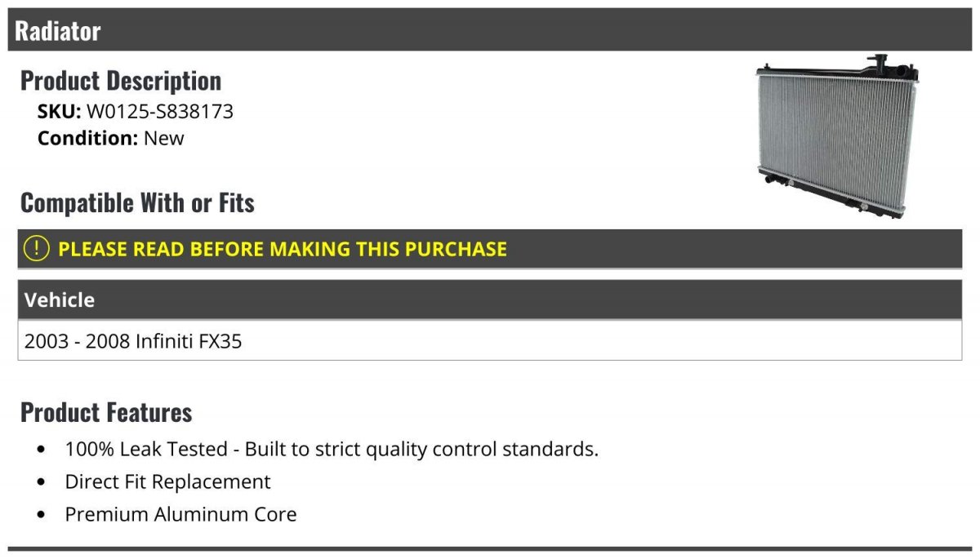Select the 2003 - 2008 Infiniti FX35 row

(x=490, y=340)
